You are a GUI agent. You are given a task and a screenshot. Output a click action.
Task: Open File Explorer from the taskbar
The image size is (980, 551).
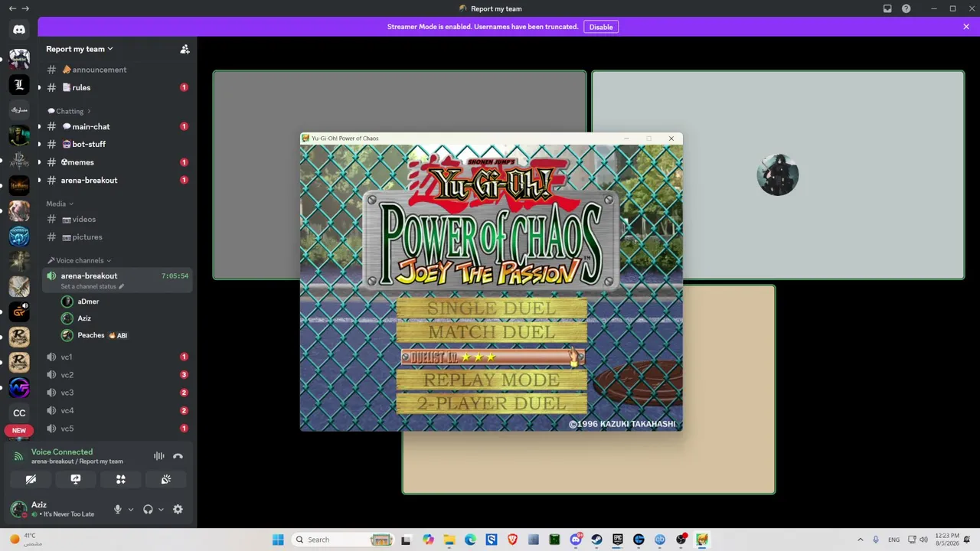[449, 540]
